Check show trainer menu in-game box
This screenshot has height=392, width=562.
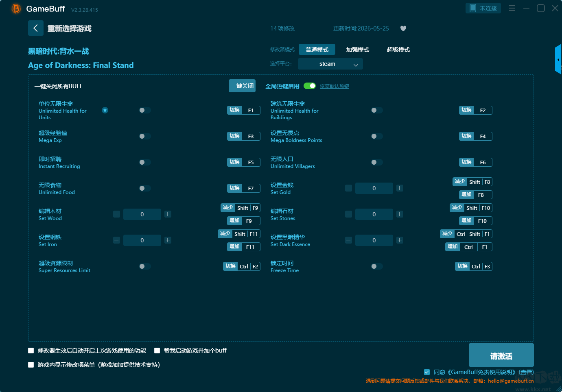[x=31, y=365]
